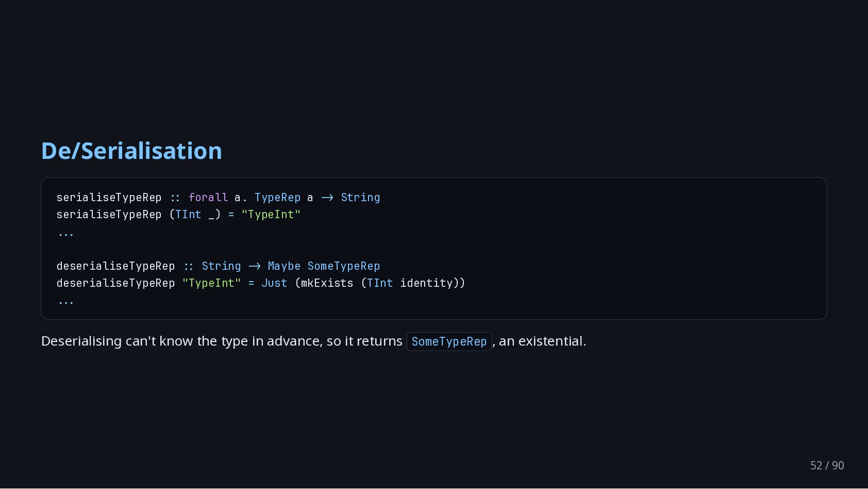Click the arrow between String and Maybe

pyautogui.click(x=255, y=266)
